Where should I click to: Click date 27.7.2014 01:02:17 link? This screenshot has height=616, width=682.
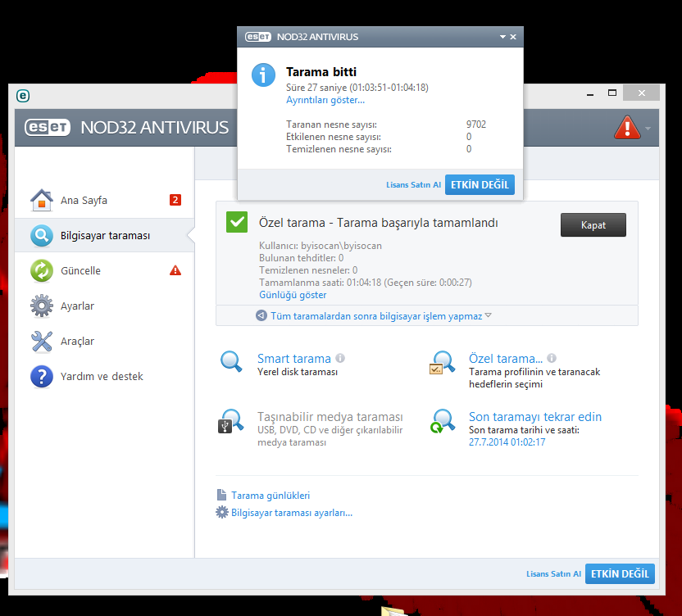[x=507, y=442]
